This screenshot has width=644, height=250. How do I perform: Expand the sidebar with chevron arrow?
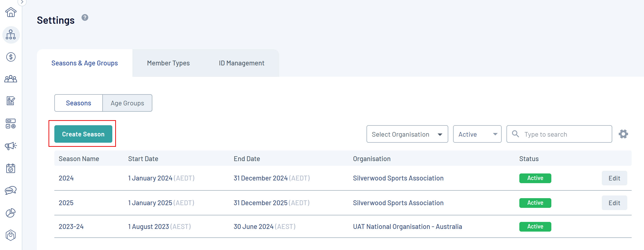click(x=22, y=2)
